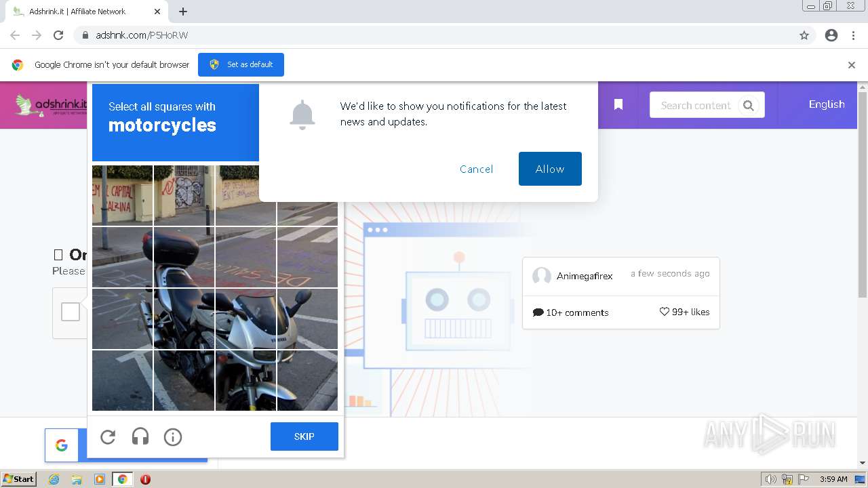This screenshot has height=488, width=868.
Task: Select captcha tile with front fork
Action: pos(245,380)
